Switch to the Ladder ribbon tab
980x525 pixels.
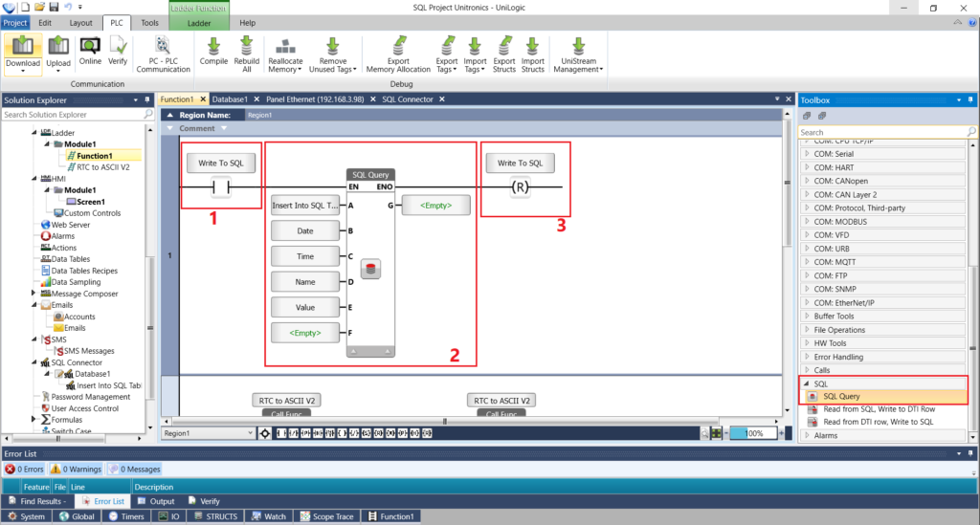point(199,23)
